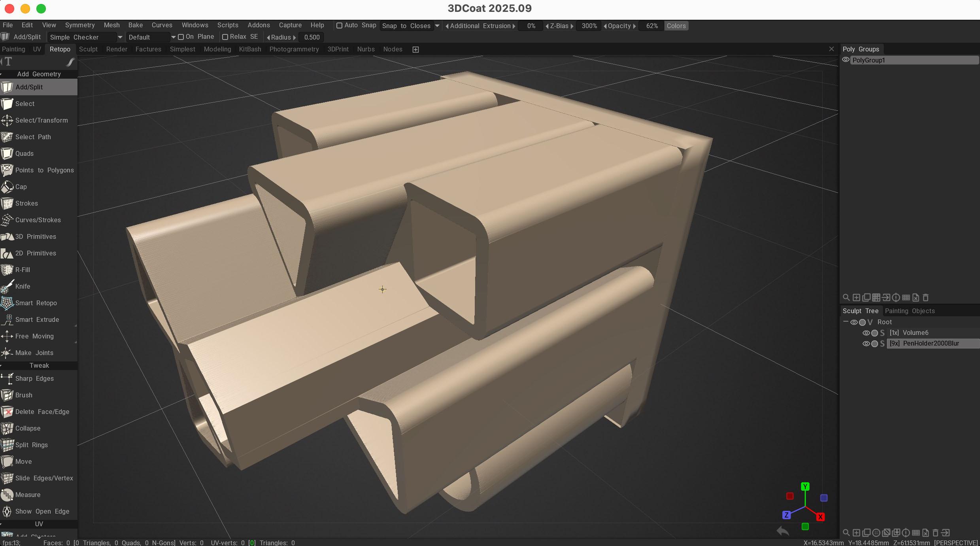Click the Opacity slider value 62%

(x=651, y=26)
